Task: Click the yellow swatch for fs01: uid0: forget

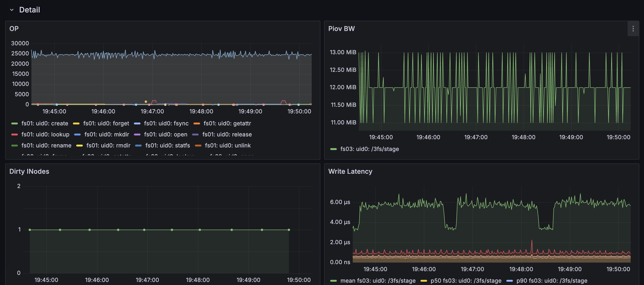Action: click(x=76, y=124)
